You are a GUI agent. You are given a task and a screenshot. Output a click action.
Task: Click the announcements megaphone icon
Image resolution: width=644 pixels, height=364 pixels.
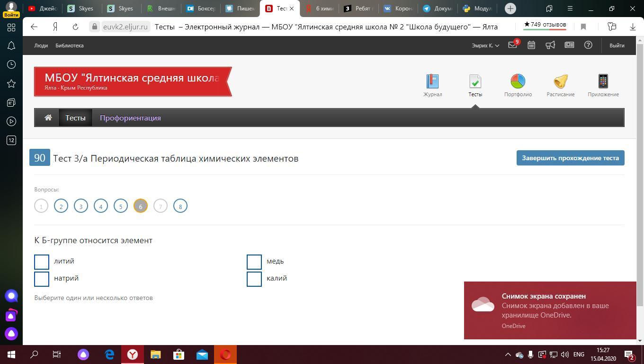[x=550, y=45]
